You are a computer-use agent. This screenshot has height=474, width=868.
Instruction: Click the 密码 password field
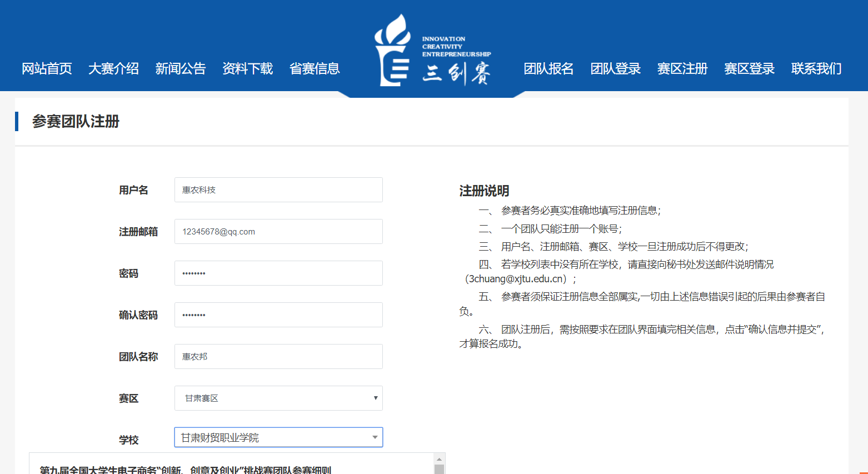pos(278,273)
